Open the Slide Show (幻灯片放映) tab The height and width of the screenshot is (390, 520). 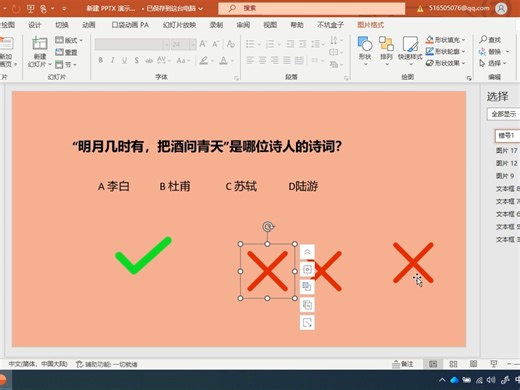pos(179,25)
